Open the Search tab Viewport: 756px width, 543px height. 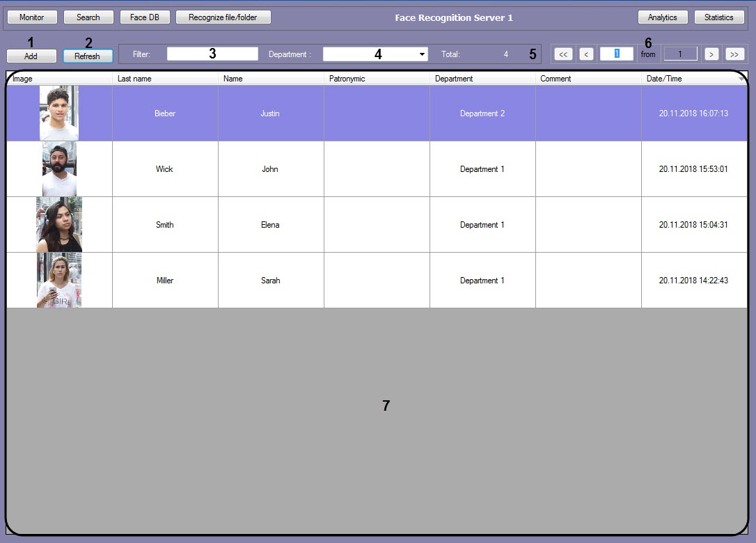[88, 17]
